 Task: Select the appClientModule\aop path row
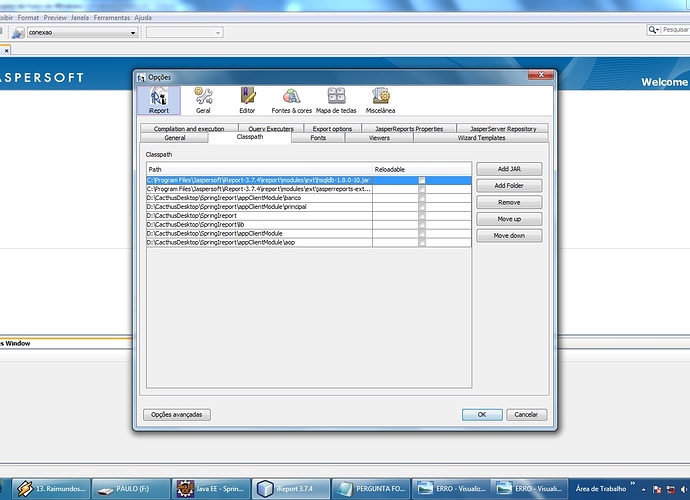[x=308, y=242]
